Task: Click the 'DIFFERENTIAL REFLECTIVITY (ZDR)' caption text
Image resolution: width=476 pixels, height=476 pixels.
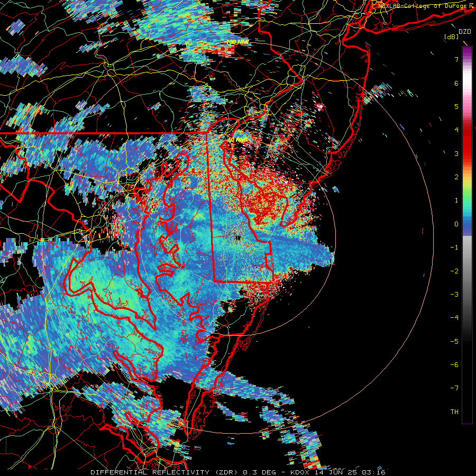Action: (x=165, y=472)
